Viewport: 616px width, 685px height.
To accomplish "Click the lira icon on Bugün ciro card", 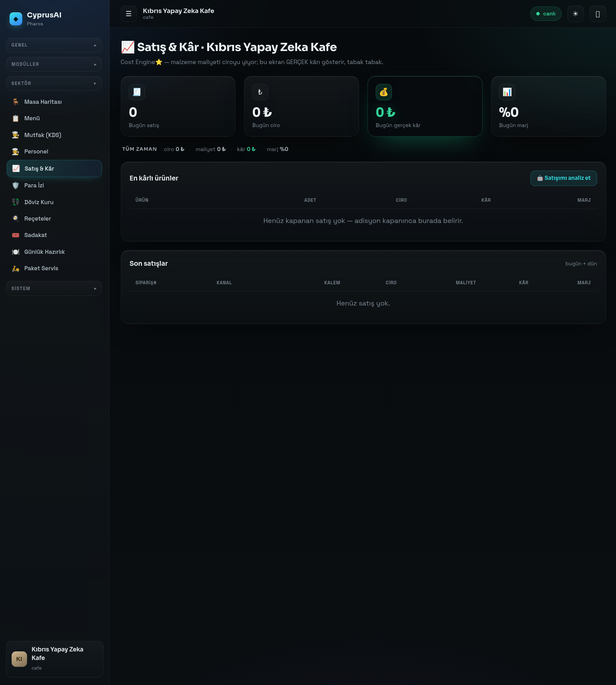I will 260,92.
